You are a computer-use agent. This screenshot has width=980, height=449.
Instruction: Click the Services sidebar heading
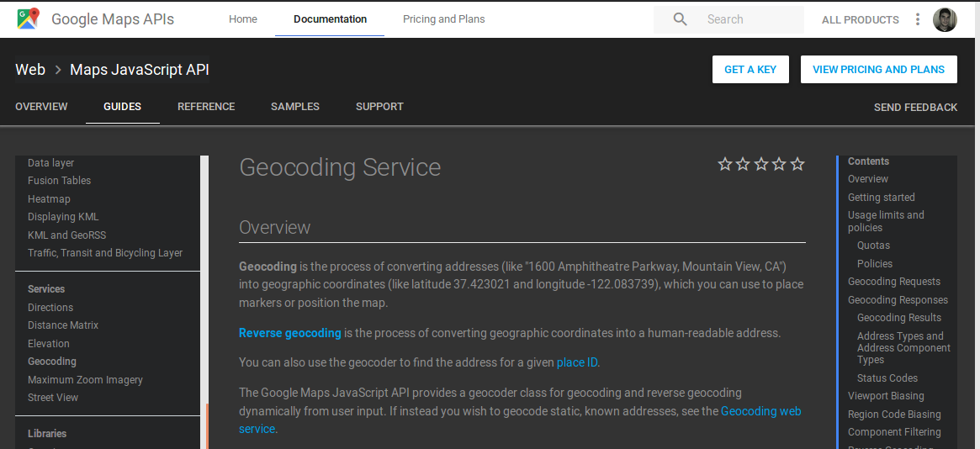(x=46, y=289)
